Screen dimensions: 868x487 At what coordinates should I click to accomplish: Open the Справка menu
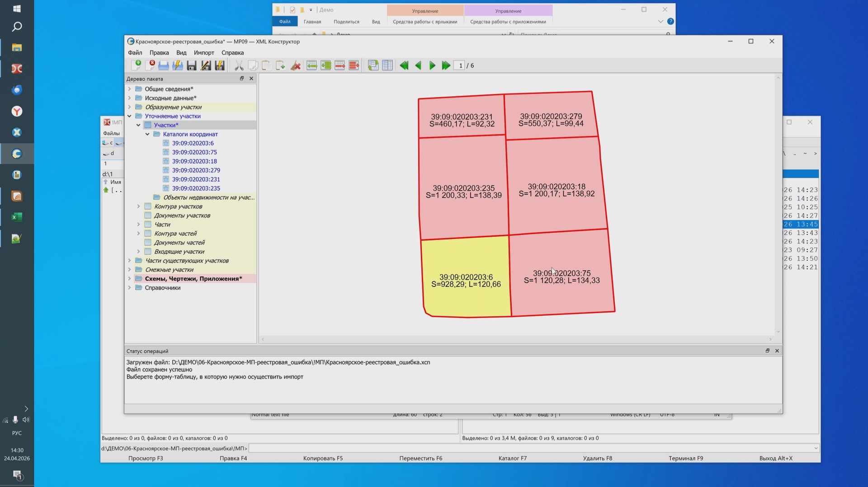[x=232, y=53]
